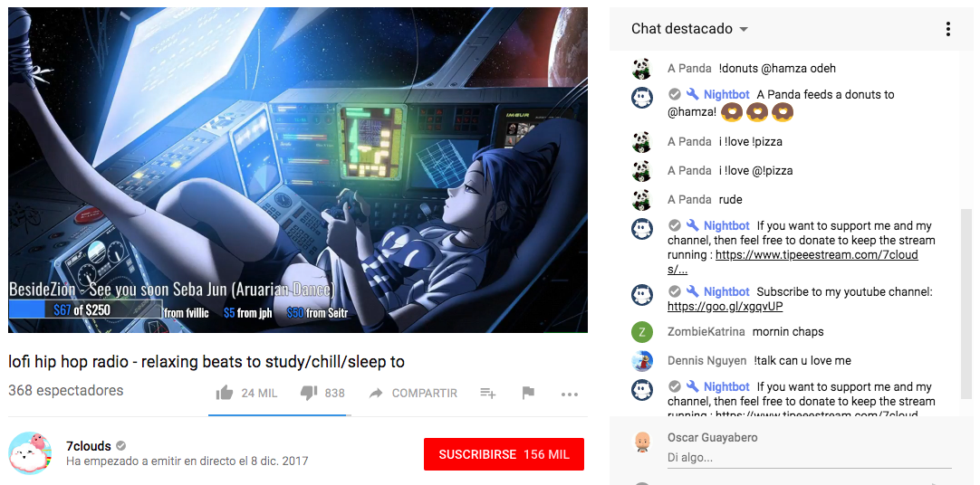Click the 7clouds channel avatar
The image size is (980, 485).
(29, 452)
